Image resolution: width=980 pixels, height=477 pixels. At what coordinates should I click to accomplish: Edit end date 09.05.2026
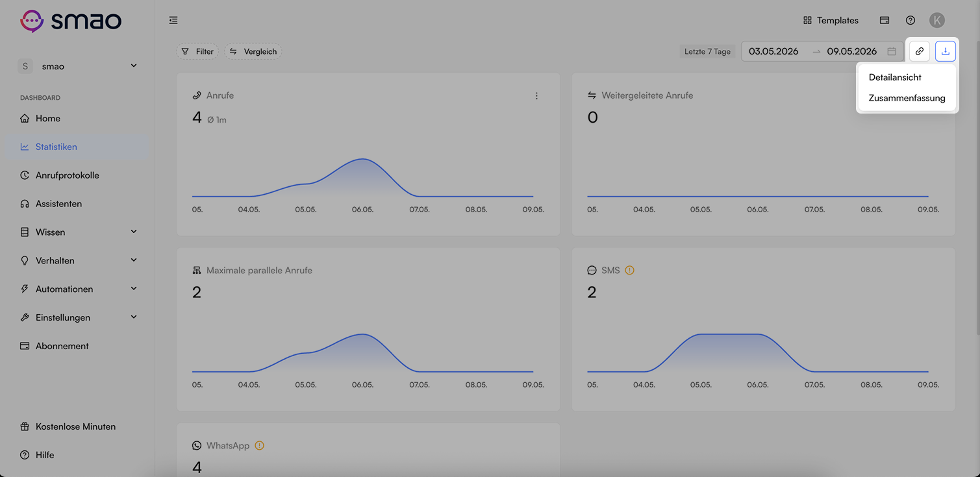851,51
